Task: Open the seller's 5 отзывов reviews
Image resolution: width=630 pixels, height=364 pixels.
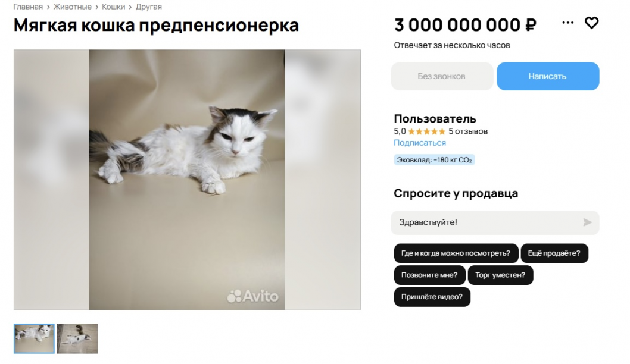Action: tap(468, 131)
